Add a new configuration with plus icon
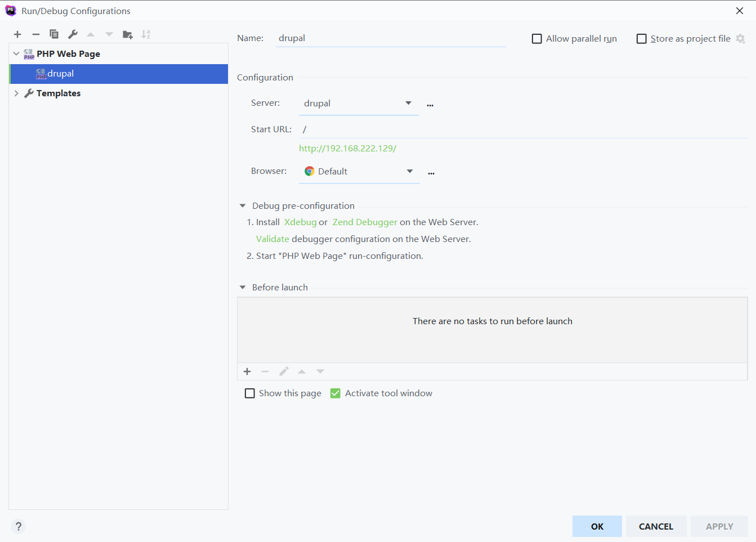 coord(17,34)
